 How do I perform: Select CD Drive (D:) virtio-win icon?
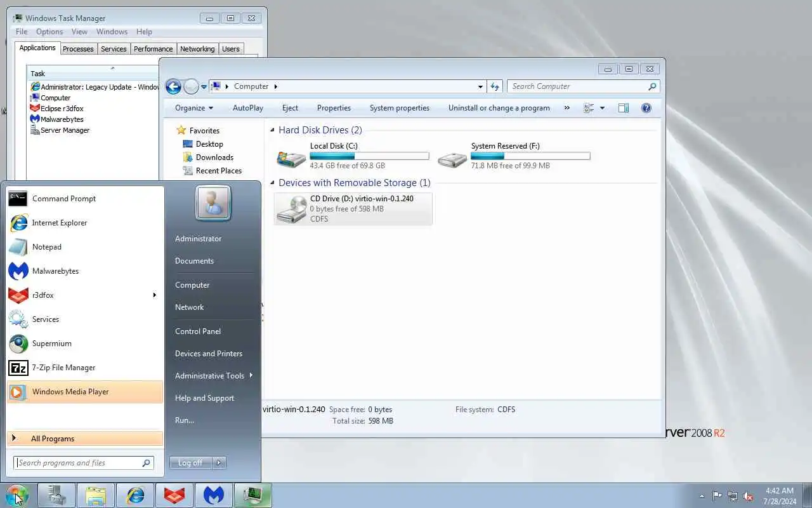[x=291, y=209]
